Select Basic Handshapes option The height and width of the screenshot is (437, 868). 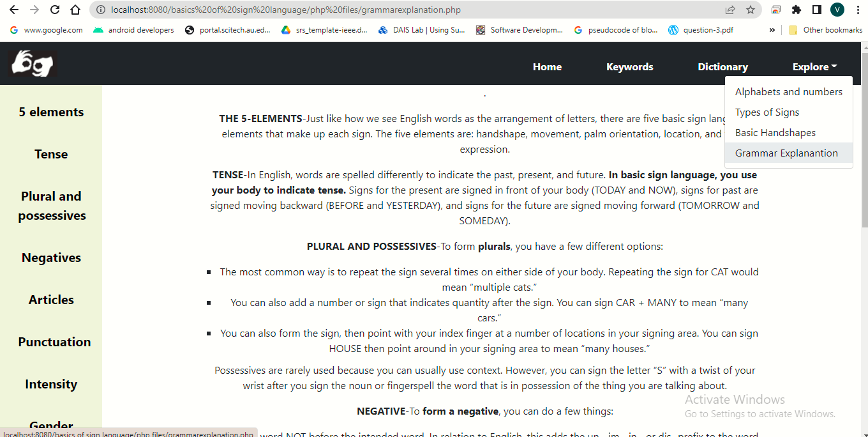[x=789, y=133]
